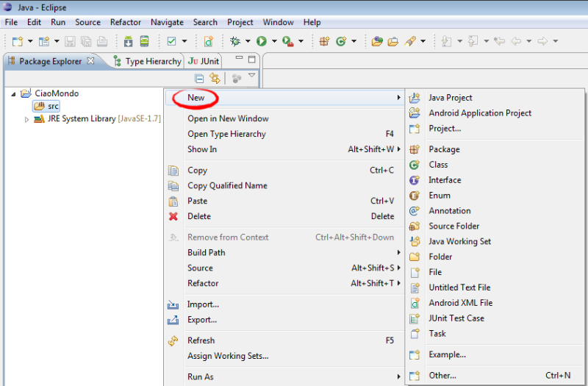
Task: Choose Build Path from the context menu
Action: click(x=207, y=252)
